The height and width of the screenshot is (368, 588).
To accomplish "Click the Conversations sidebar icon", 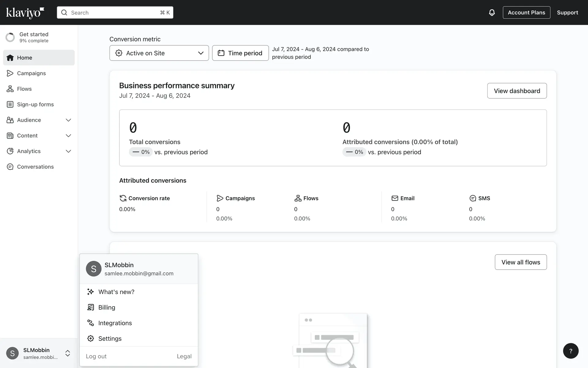I will 10,167.
